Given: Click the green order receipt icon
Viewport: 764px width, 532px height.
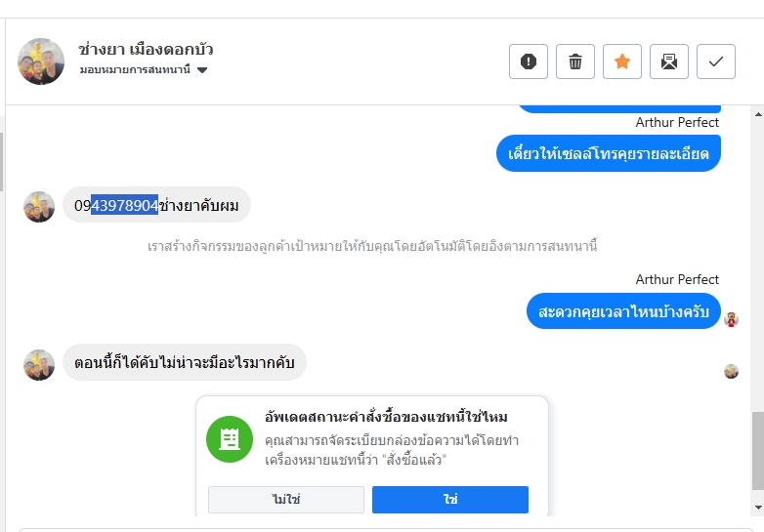Looking at the screenshot, I should click(x=230, y=439).
